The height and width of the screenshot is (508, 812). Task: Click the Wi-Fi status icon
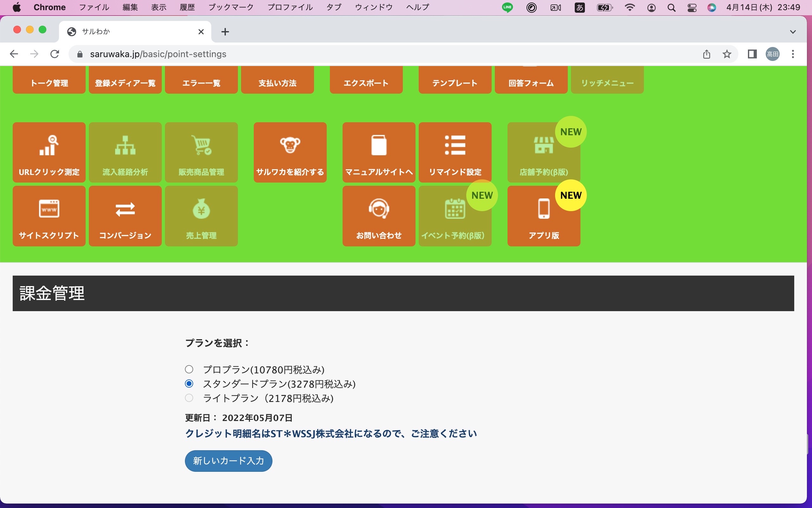[x=630, y=7]
